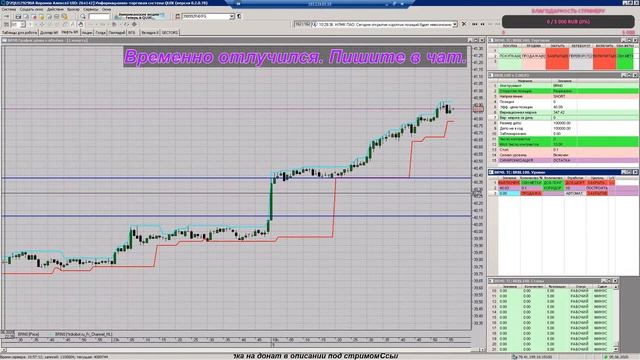Image resolution: width=640 pixels, height=360 pixels.
Task: Click the red ЗАКРЫТЬ cell in the levels table
Action: pos(597,193)
